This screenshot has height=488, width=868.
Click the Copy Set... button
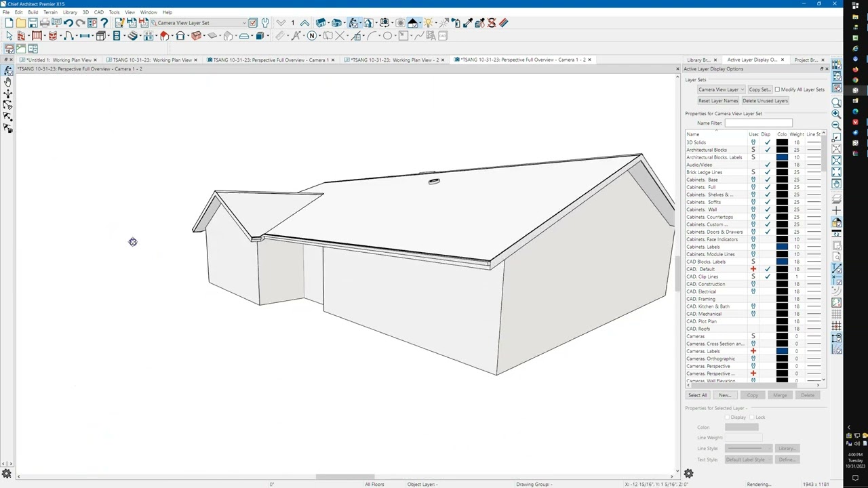tap(759, 89)
